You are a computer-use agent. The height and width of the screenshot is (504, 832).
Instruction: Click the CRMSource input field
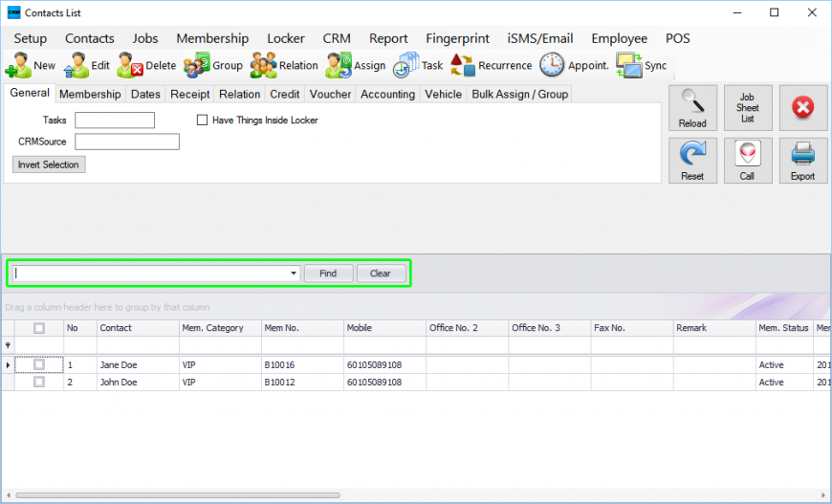tap(127, 142)
